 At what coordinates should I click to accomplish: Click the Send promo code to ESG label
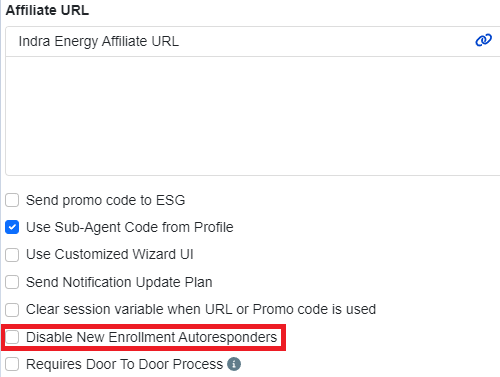105,200
